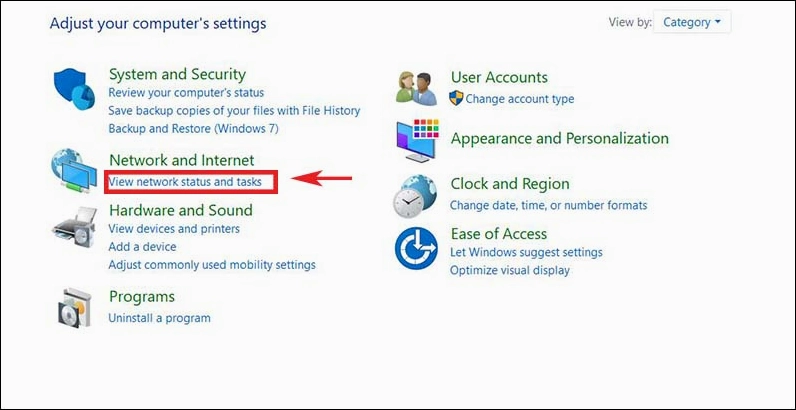Click the Hardware and Sound printer icon
The image size is (796, 410).
[x=76, y=226]
